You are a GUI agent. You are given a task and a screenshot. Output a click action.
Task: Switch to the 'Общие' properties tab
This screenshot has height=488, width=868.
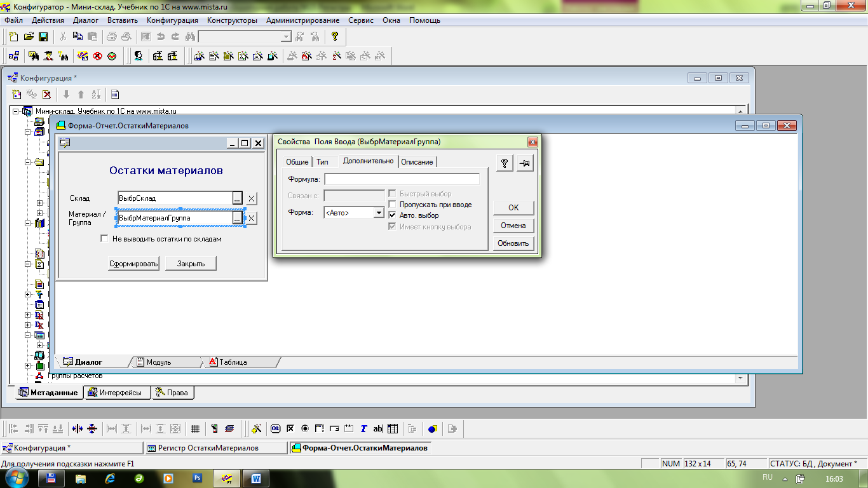297,162
